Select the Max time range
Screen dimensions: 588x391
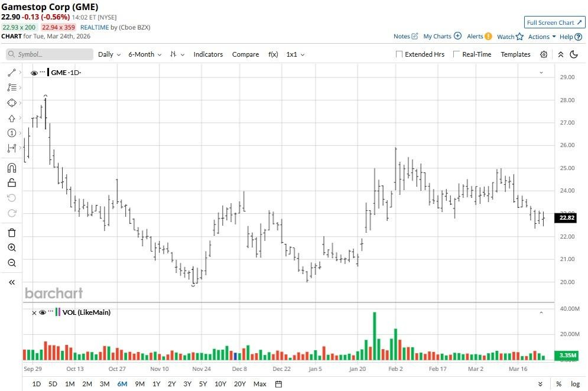259,384
